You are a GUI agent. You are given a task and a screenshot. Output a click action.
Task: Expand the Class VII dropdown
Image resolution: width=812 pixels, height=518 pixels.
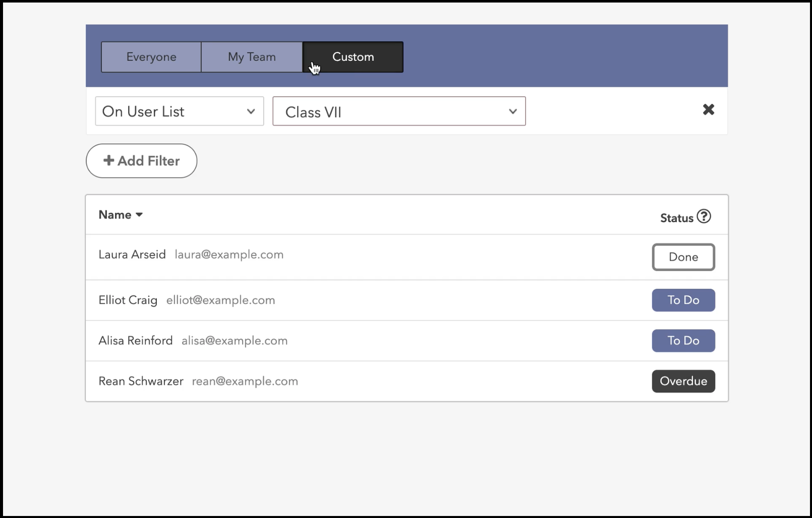(x=398, y=111)
